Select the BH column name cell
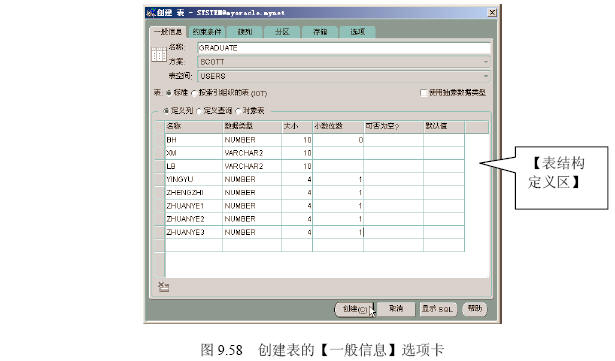 pos(194,140)
